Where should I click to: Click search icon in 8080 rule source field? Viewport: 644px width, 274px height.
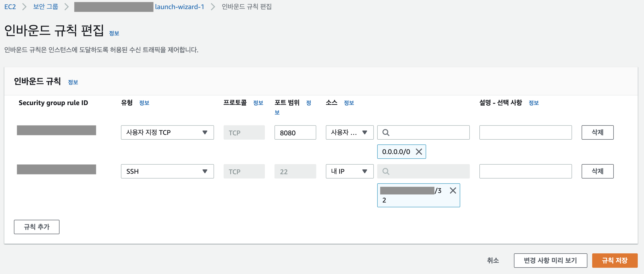pos(386,132)
